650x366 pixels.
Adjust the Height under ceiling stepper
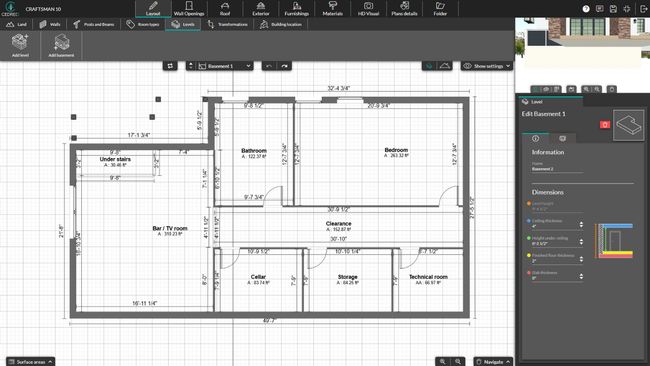pos(581,242)
